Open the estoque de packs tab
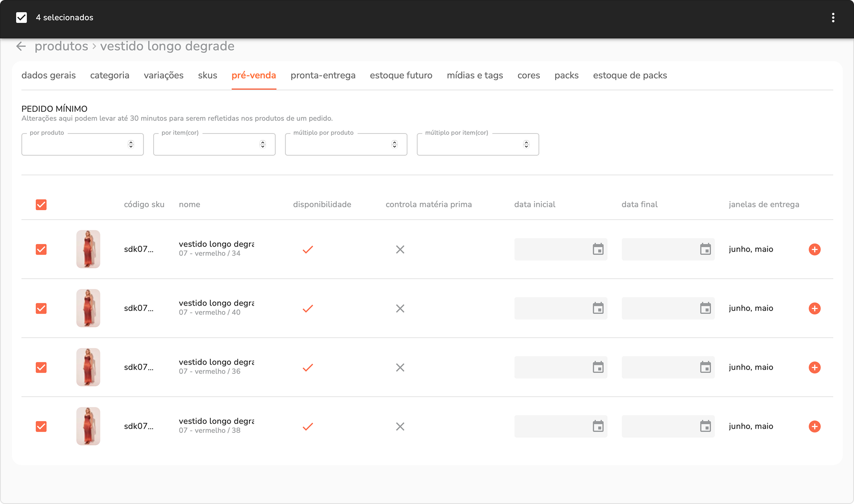 click(630, 75)
